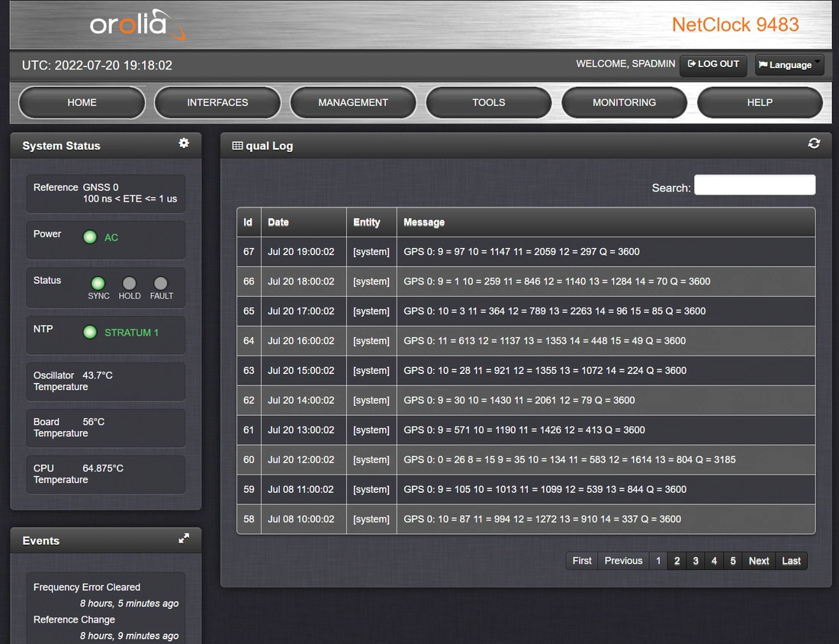
Task: Go to First log page
Action: 582,561
